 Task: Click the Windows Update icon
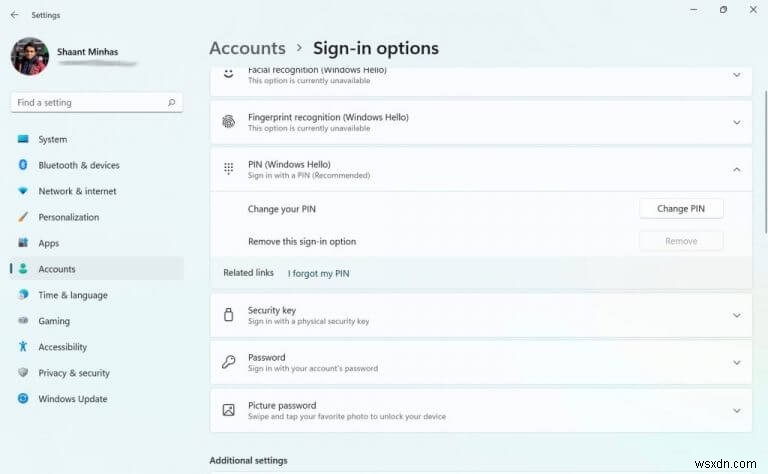tap(23, 399)
